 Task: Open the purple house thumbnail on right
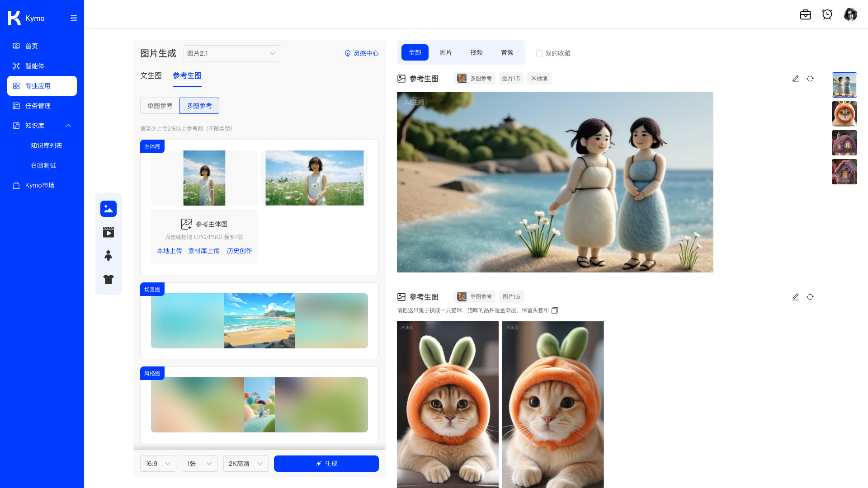[x=844, y=143]
